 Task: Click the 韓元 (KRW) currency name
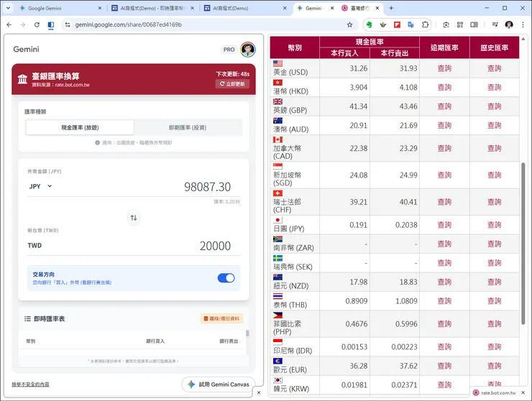(291, 389)
